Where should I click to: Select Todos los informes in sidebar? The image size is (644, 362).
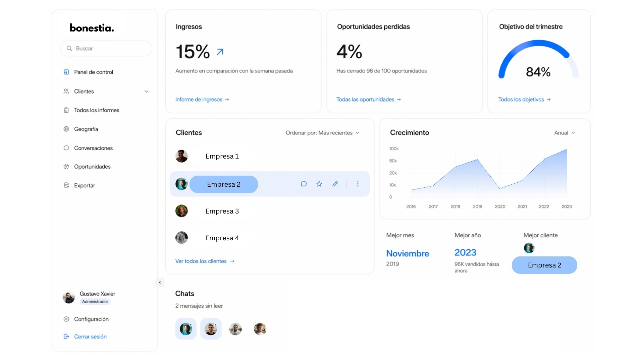click(96, 110)
